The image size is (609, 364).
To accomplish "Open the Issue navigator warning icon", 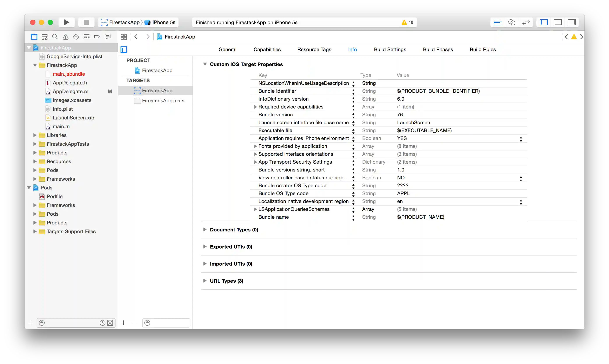I will pyautogui.click(x=65, y=37).
